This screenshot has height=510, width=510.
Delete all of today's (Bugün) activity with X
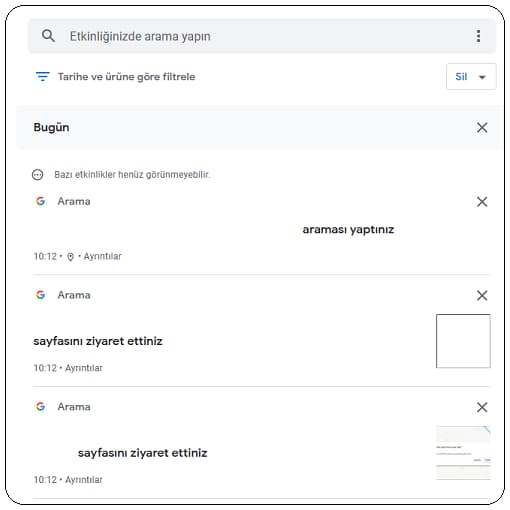(482, 127)
